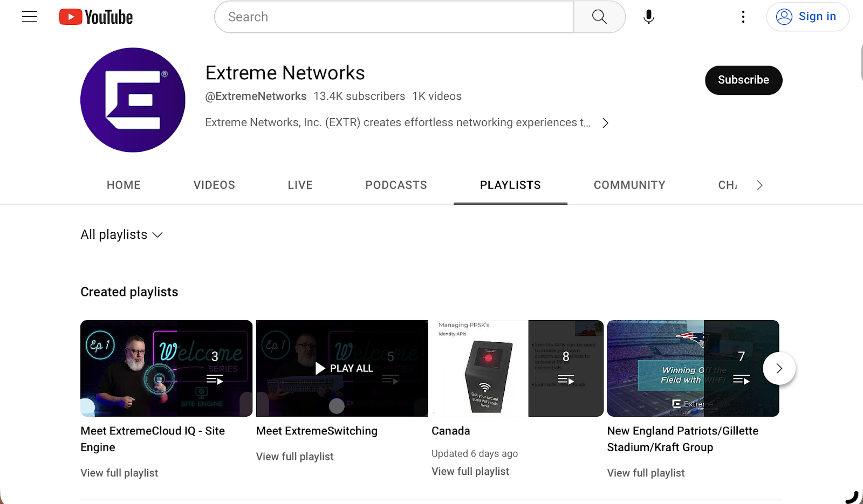Expand the channel description arrow

click(606, 123)
